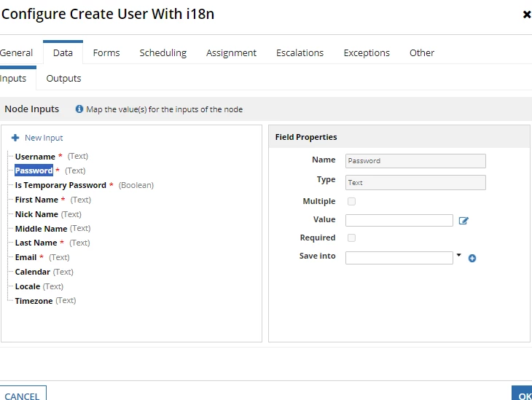
Task: Click the CANCEL button
Action: click(x=23, y=393)
